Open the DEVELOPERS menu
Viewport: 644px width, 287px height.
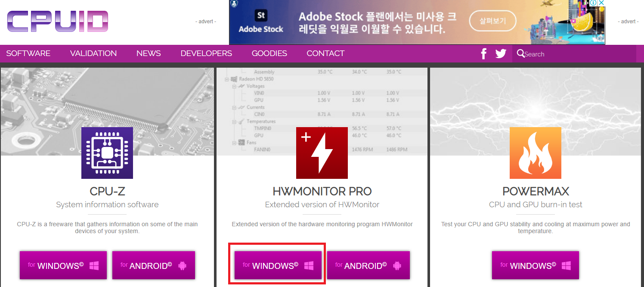pyautogui.click(x=206, y=53)
